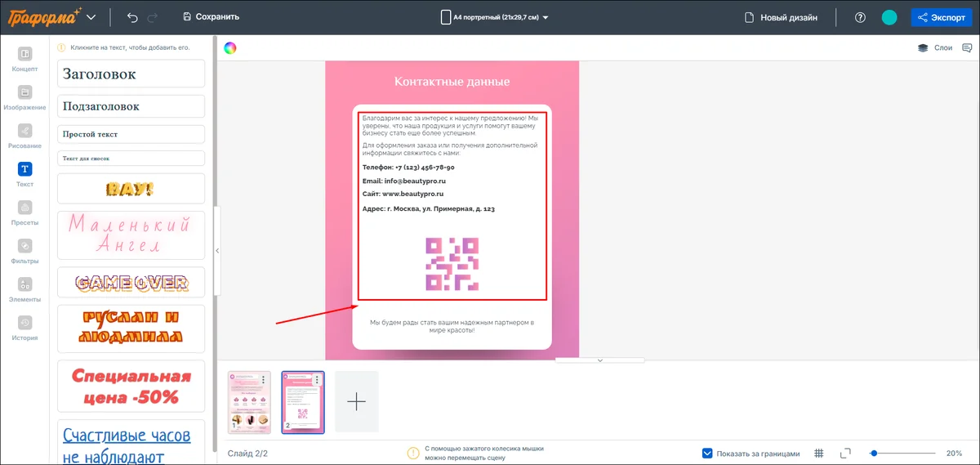Screen dimensions: 980x465
Task: Open the Элементы sidebar tab
Action: point(24,290)
